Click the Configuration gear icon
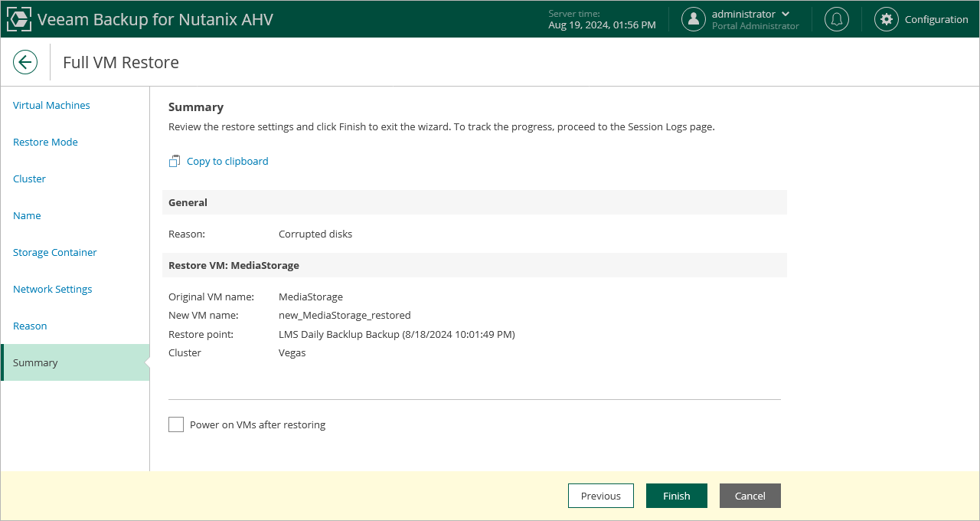This screenshot has height=521, width=980. tap(887, 19)
